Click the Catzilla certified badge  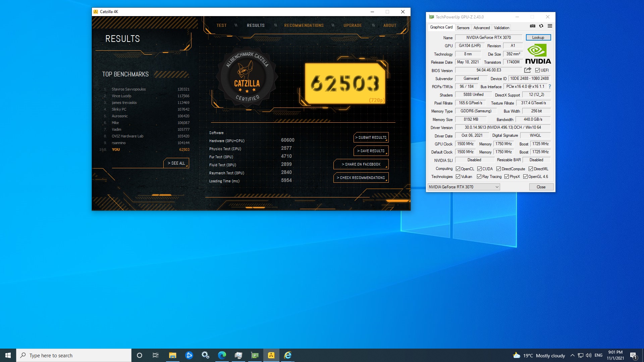pyautogui.click(x=247, y=77)
